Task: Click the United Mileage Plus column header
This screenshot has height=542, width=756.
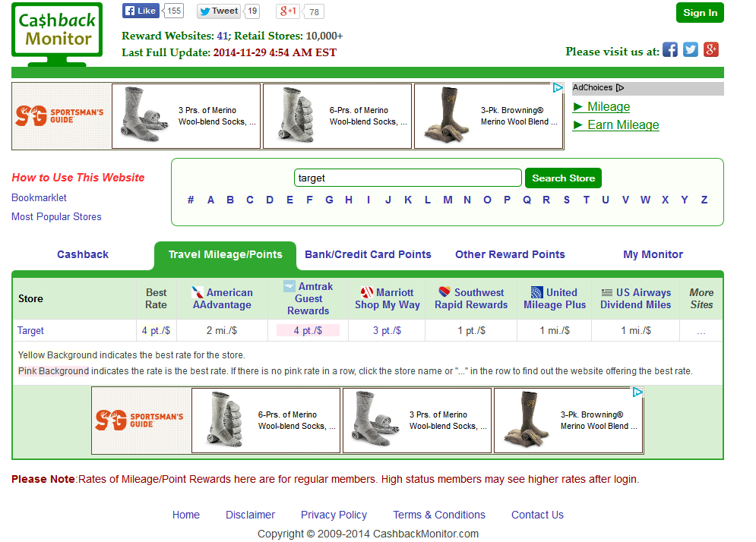Action: tap(555, 298)
